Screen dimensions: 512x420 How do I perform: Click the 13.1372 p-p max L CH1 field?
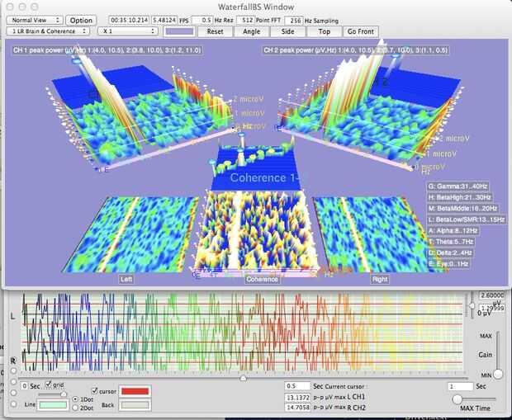tap(297, 397)
